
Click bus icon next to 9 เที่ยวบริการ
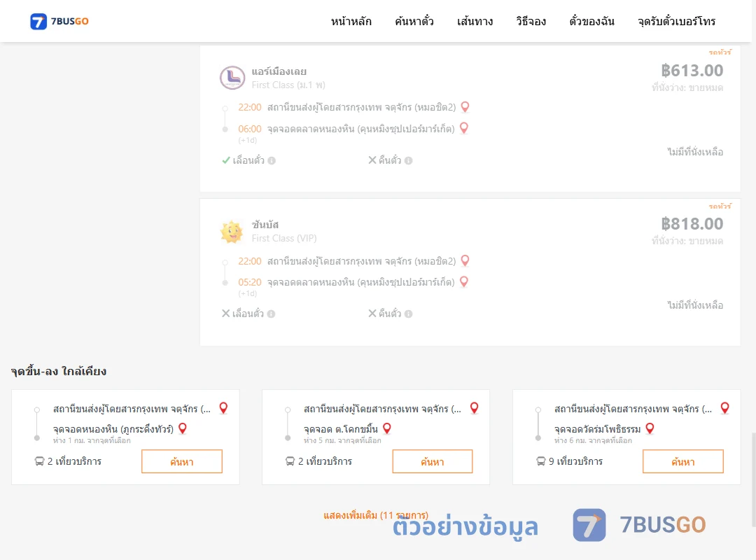541,461
